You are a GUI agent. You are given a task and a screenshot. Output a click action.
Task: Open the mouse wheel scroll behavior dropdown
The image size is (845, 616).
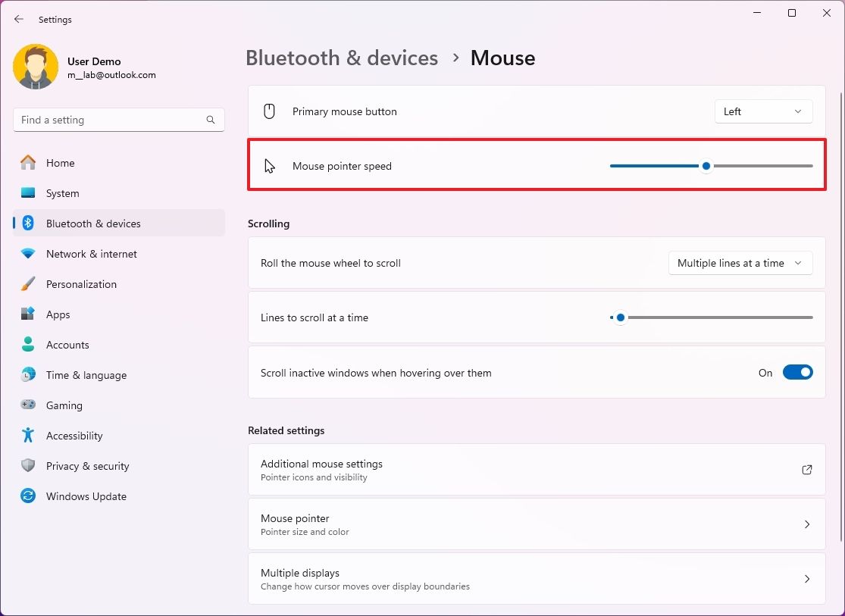coord(740,263)
